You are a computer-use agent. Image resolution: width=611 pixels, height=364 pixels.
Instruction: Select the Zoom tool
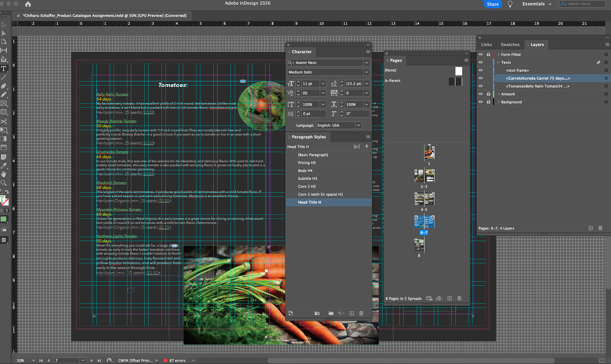click(4, 183)
